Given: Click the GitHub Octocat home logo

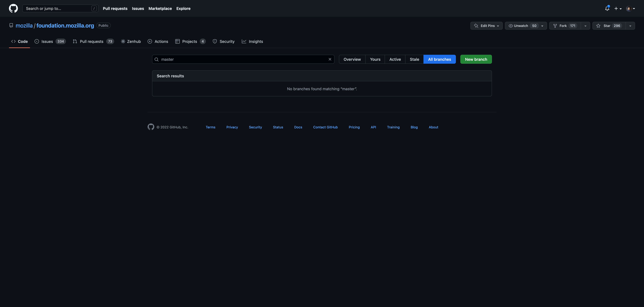Looking at the screenshot, I should coord(13,8).
